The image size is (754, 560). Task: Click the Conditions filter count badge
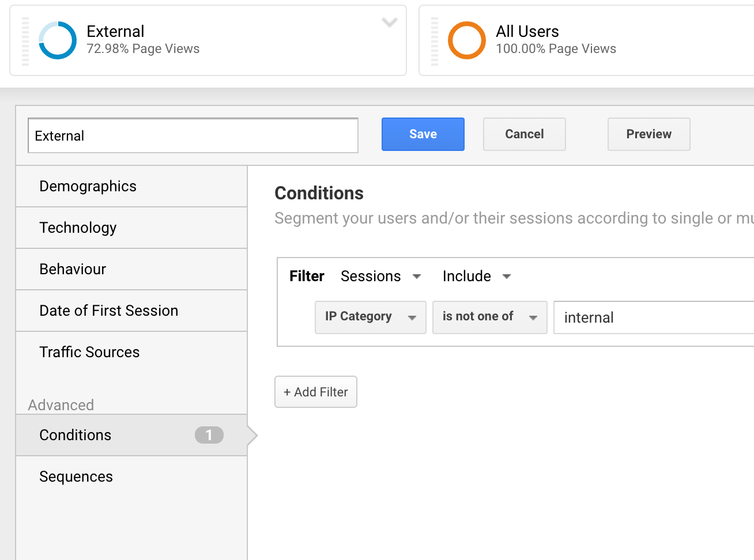click(x=209, y=435)
